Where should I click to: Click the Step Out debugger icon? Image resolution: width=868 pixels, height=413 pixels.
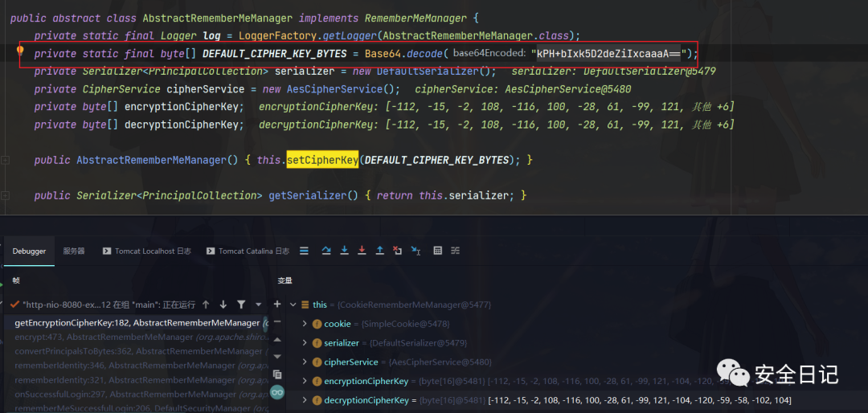tap(379, 251)
